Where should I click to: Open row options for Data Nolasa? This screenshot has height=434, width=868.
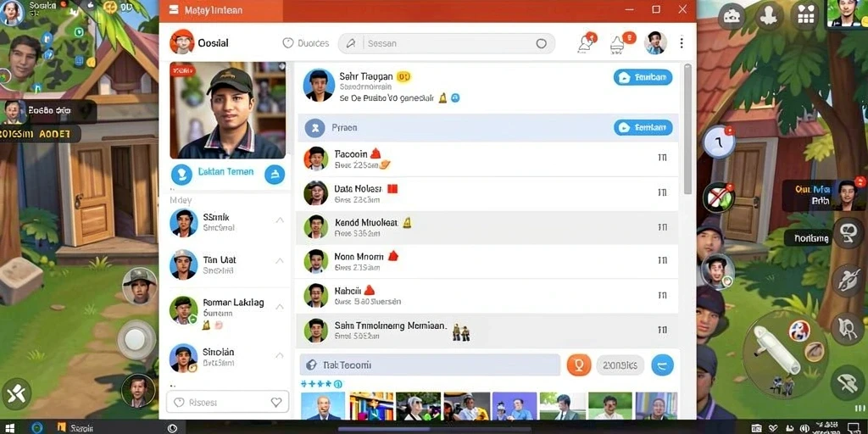[662, 192]
